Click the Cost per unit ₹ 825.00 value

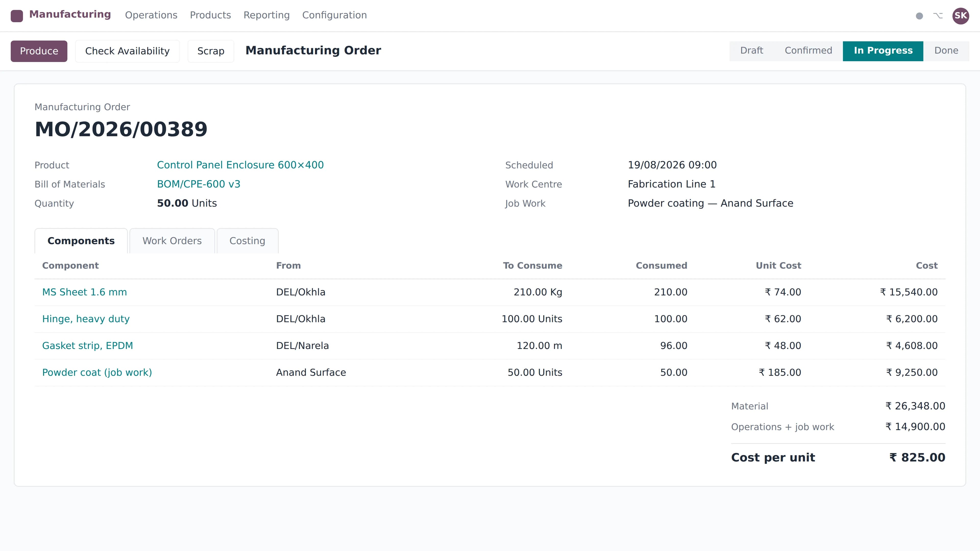[917, 457]
